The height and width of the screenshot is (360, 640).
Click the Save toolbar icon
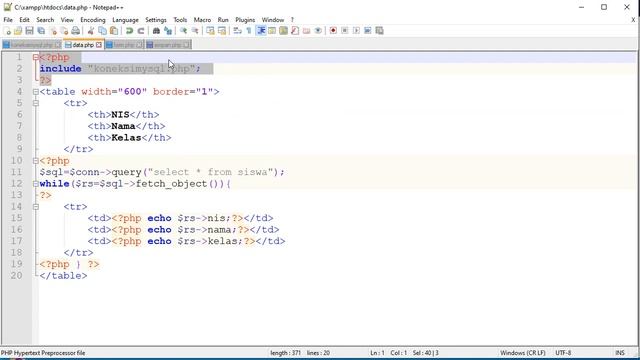pos(29,31)
